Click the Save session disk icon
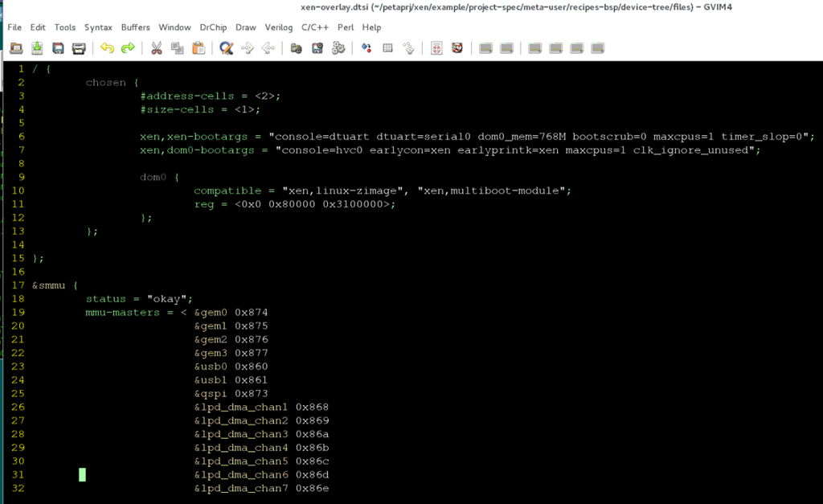This screenshot has width=823, height=504. click(x=317, y=48)
